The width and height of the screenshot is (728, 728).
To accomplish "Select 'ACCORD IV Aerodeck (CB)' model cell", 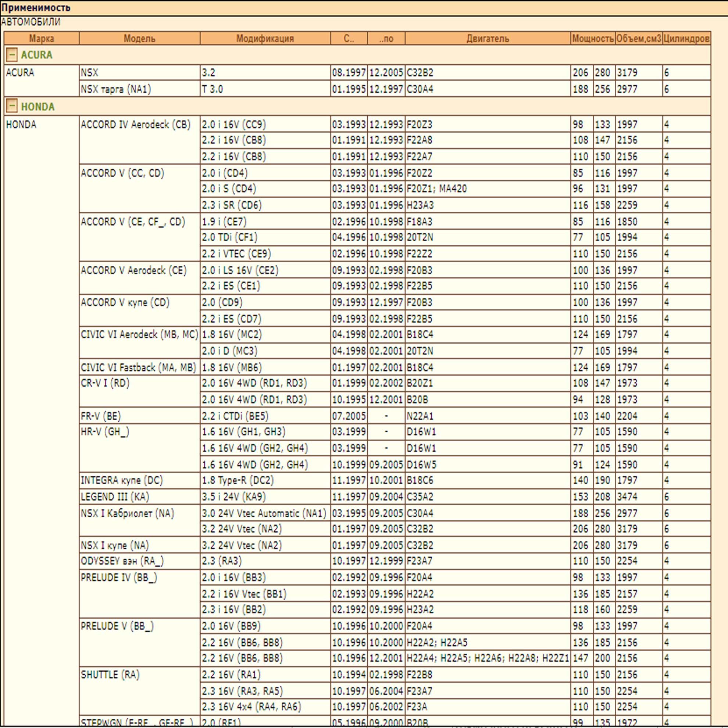I will coord(139,139).
